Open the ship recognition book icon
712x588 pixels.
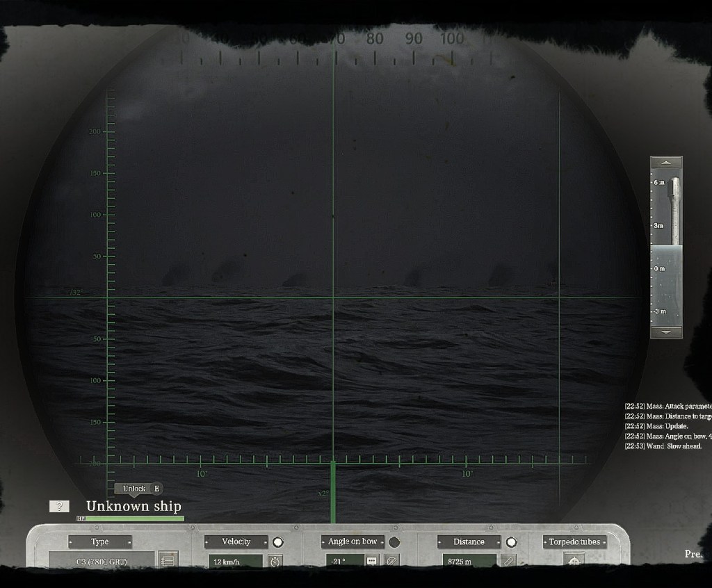[168, 560]
